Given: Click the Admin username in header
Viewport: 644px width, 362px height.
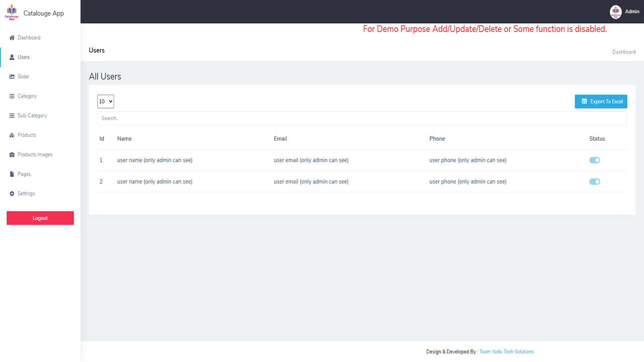Looking at the screenshot, I should pyautogui.click(x=632, y=12).
